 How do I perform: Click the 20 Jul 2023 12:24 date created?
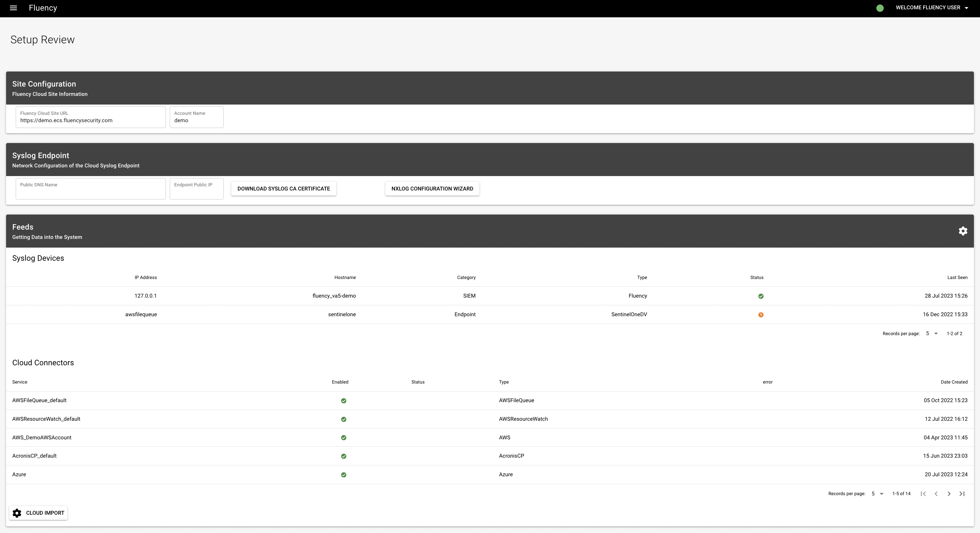946,474
